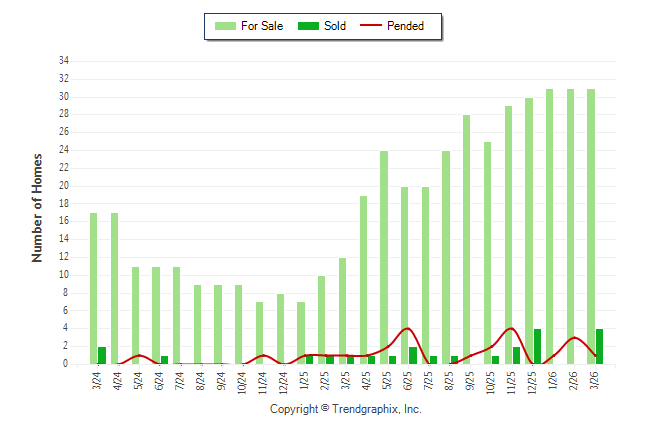The width and height of the screenshot is (646, 434).
Task: Toggle the Sold series legend label
Action: coord(335,26)
